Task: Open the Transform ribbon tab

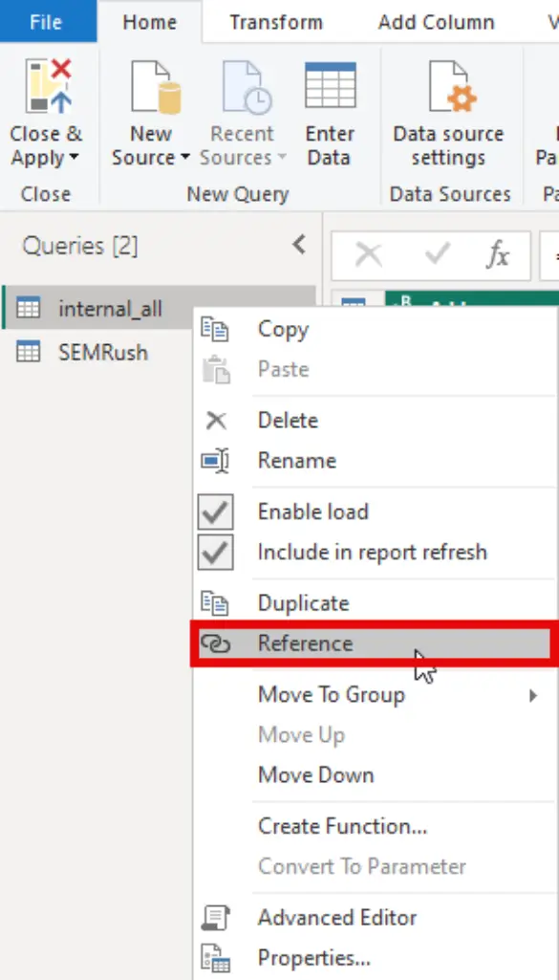Action: tap(276, 22)
